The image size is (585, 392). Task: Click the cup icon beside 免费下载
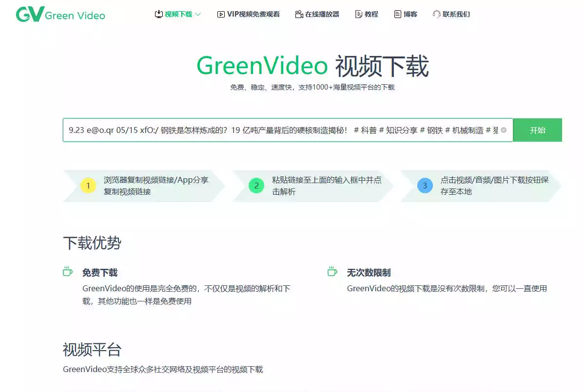coord(68,271)
